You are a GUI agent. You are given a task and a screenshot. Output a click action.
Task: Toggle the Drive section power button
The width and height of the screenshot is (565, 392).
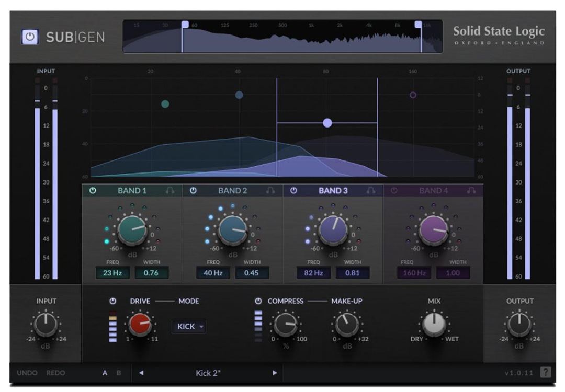click(113, 301)
